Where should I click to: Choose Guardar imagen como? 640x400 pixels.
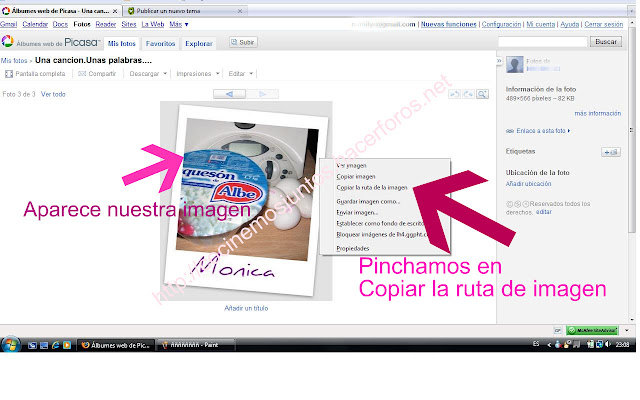(368, 202)
